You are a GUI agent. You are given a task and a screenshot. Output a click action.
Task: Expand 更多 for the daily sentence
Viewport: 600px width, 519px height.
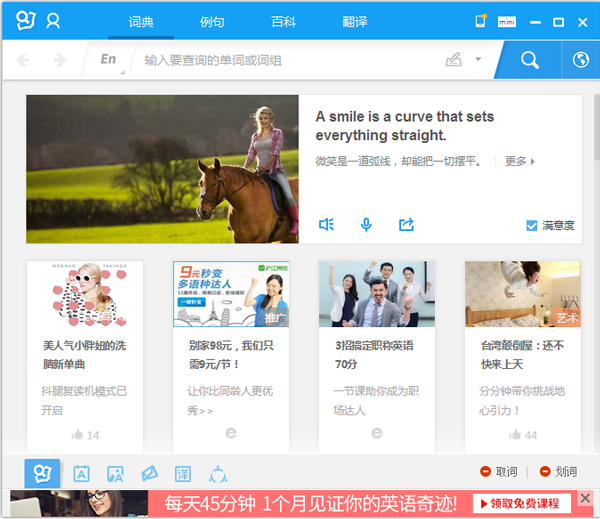click(x=520, y=161)
